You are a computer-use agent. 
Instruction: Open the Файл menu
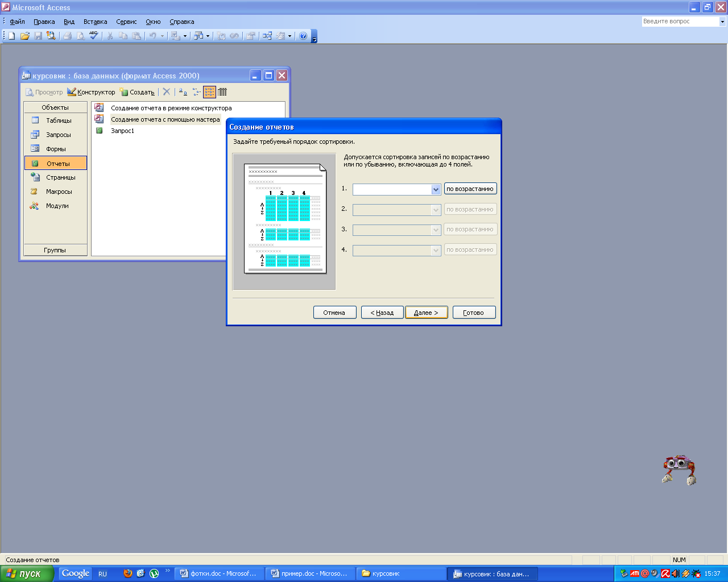tap(17, 22)
